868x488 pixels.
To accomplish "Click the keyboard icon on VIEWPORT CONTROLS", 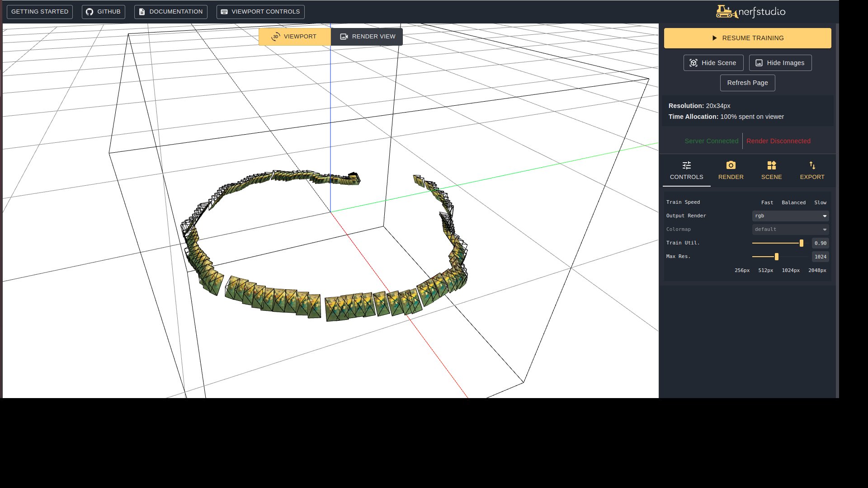I will click(x=224, y=12).
